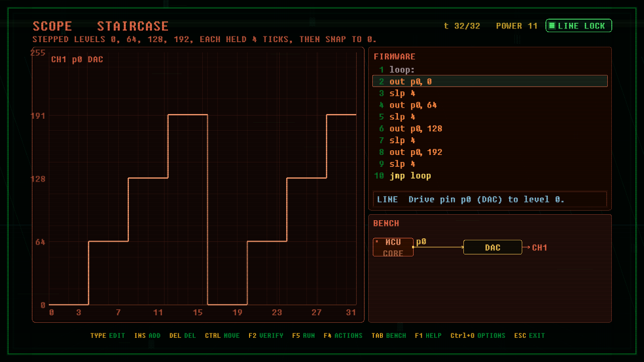644x362 pixels.
Task: Click ESC EXIT in the bottom bar
Action: pos(529,335)
